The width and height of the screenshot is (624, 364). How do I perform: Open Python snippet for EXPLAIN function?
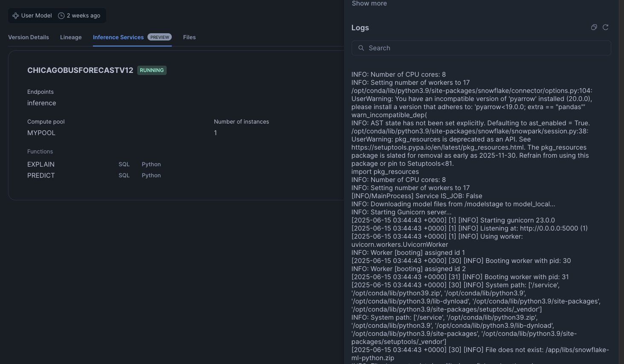pyautogui.click(x=151, y=165)
